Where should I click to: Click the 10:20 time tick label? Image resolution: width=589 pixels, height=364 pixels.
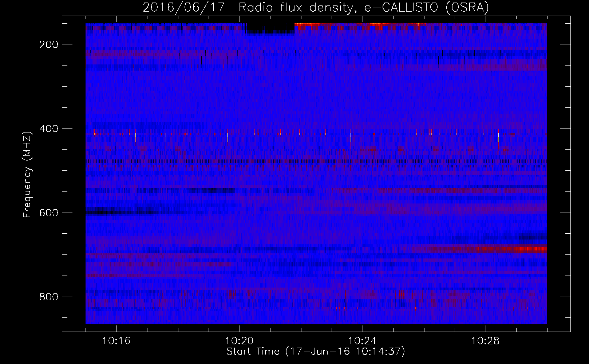[239, 341]
